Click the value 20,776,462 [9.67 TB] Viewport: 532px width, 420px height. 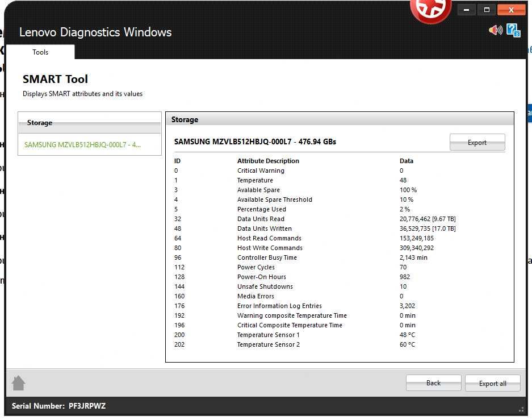428,219
